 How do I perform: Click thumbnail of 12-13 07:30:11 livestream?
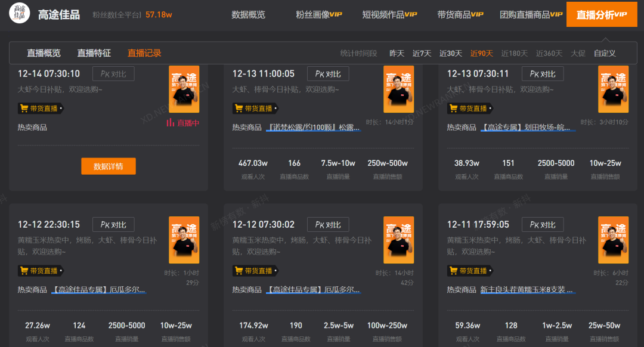coord(613,89)
